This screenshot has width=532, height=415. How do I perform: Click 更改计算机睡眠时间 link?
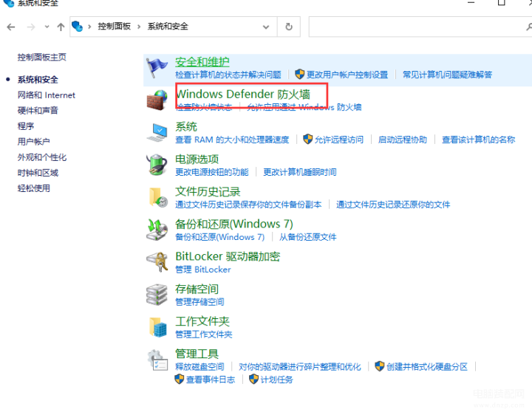tap(300, 172)
